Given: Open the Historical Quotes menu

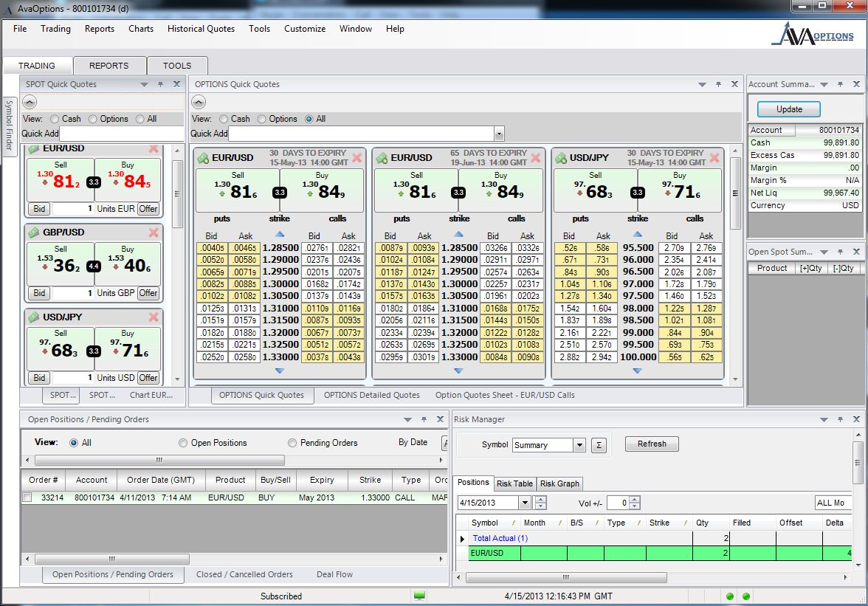Looking at the screenshot, I should [x=201, y=29].
